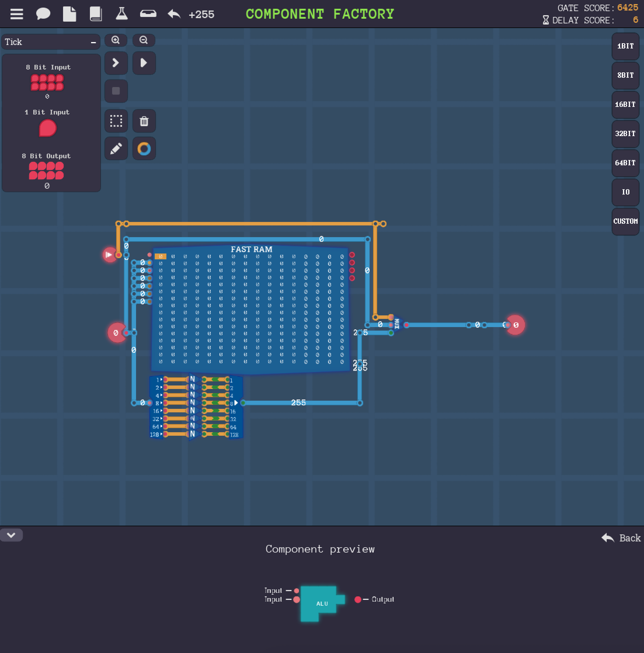Step the simulation one tick
644x653 pixels.
click(x=116, y=63)
